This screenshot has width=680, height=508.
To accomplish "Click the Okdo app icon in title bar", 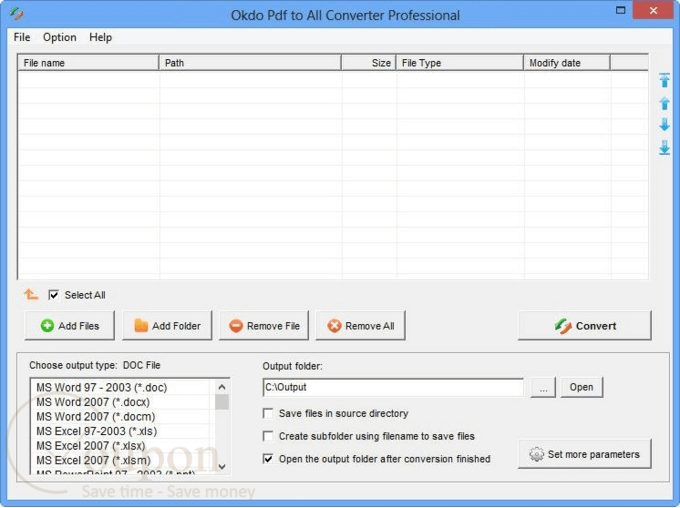I will [x=16, y=14].
